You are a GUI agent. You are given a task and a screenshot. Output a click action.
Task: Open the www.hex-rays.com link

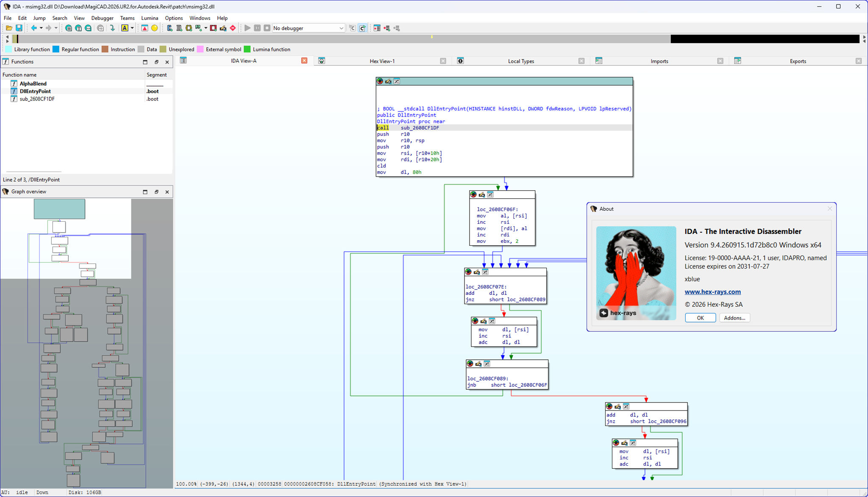(x=712, y=292)
